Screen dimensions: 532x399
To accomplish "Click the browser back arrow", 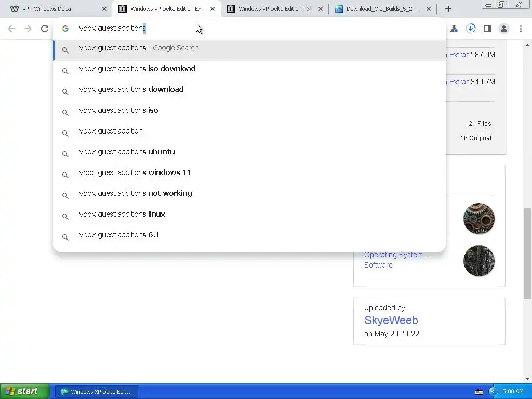I will point(11,29).
